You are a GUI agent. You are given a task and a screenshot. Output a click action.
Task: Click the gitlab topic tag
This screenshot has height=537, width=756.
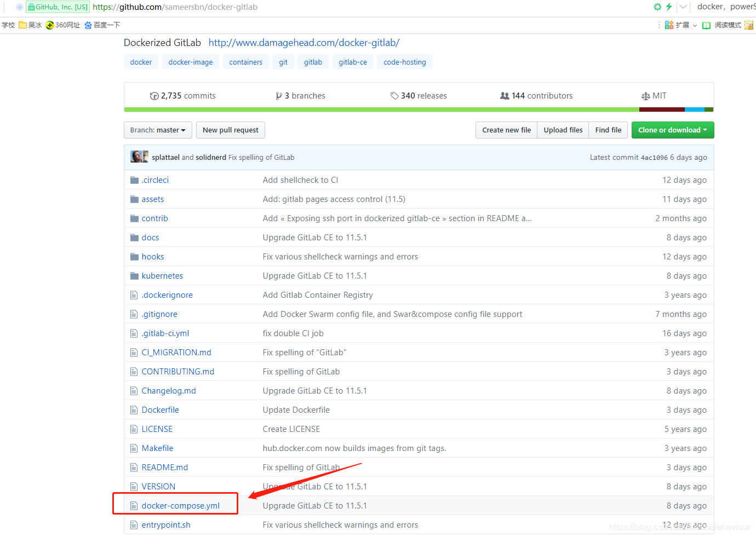point(313,62)
